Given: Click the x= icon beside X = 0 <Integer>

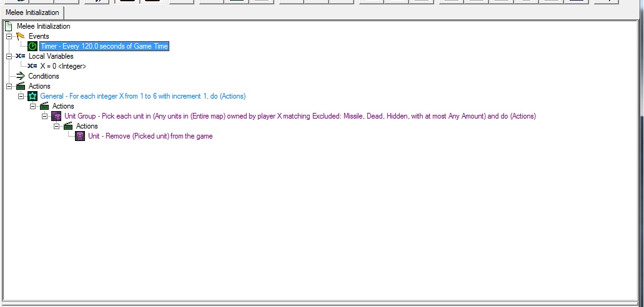Looking at the screenshot, I should pyautogui.click(x=32, y=66).
